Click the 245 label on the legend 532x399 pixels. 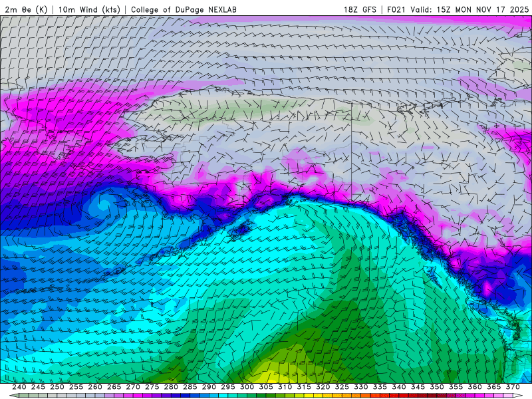pos(38,387)
